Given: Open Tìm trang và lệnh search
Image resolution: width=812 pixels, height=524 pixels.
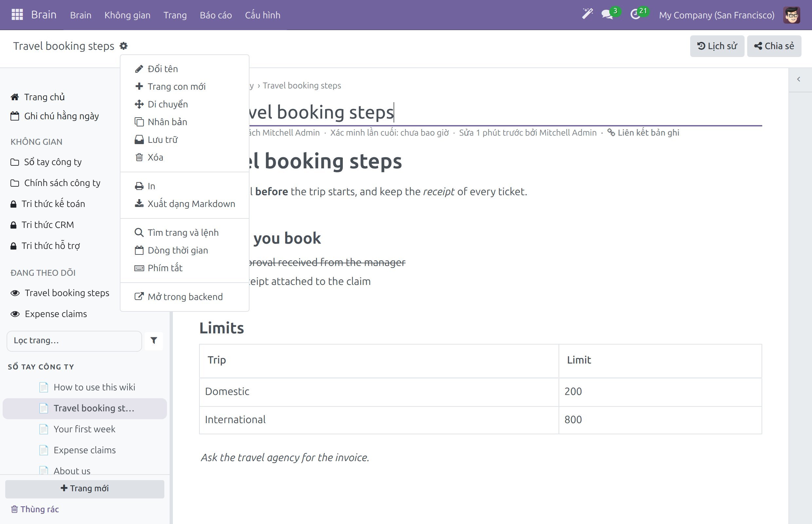Looking at the screenshot, I should [x=185, y=233].
